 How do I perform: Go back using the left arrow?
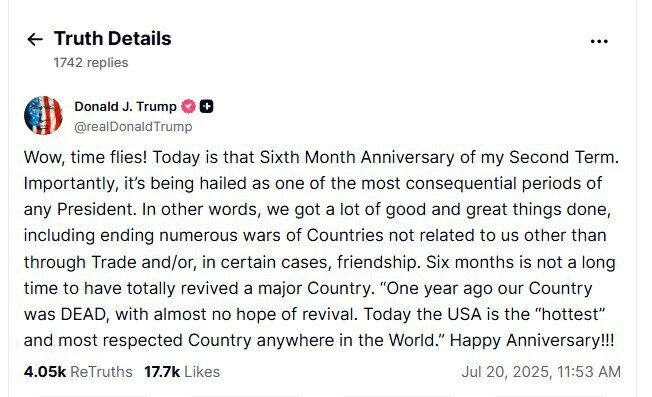click(x=35, y=39)
